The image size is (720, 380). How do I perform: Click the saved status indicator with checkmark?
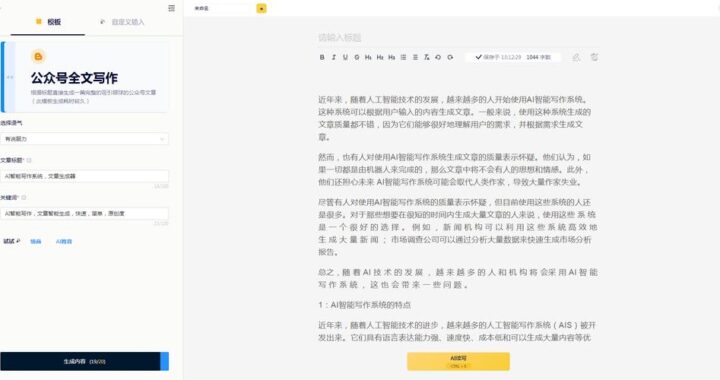tap(498, 57)
